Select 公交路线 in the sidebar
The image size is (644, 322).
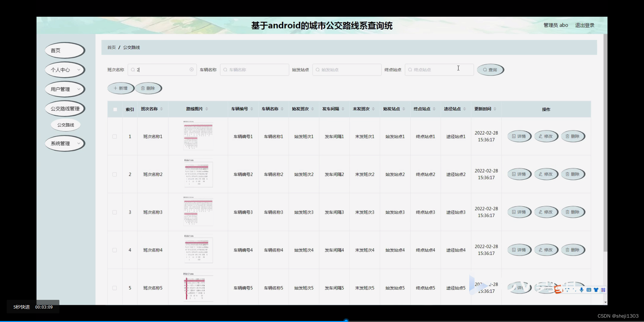coord(65,124)
